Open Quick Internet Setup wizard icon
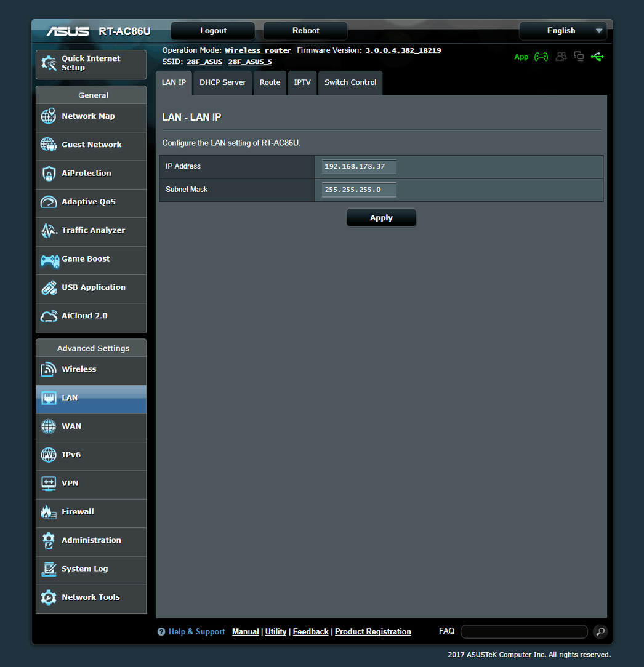Screen dimensions: 644x667 click(x=49, y=63)
